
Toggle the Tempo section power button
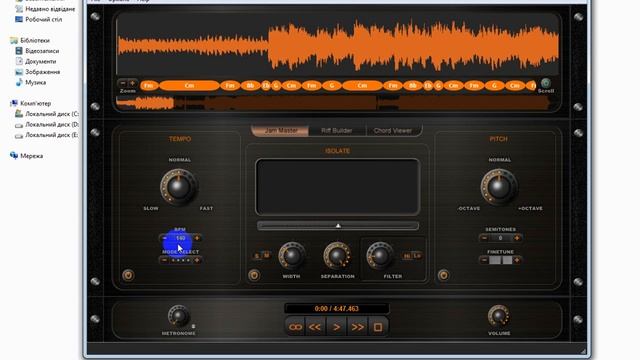click(128, 275)
